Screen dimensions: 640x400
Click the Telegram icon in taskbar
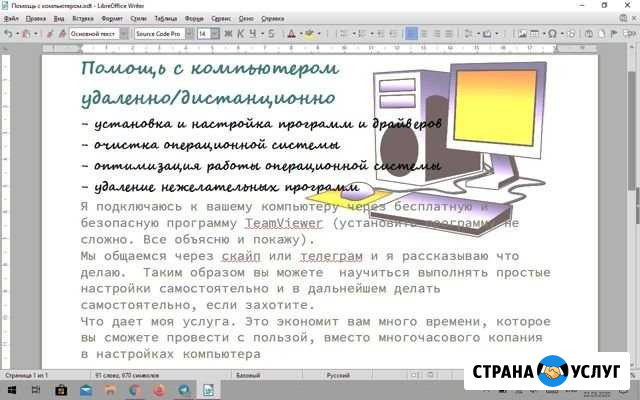(x=185, y=390)
